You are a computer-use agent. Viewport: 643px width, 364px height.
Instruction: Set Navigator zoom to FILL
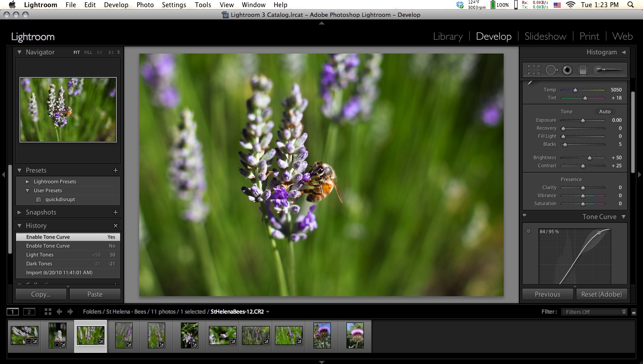coord(88,53)
